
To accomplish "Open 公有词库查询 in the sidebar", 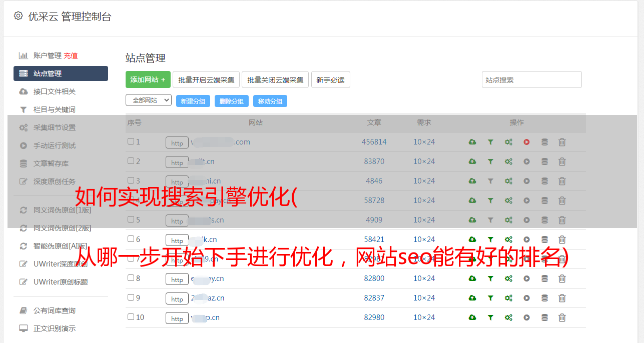I will 54,311.
